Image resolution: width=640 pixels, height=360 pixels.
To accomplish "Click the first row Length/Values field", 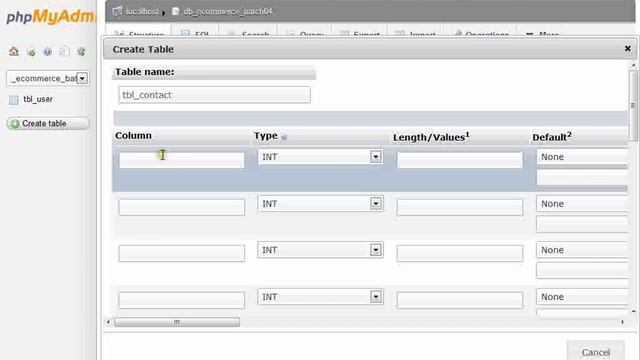I will [x=460, y=160].
